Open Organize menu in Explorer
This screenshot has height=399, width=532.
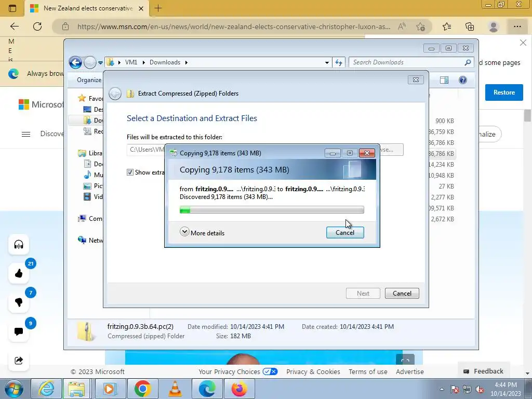[x=89, y=80]
